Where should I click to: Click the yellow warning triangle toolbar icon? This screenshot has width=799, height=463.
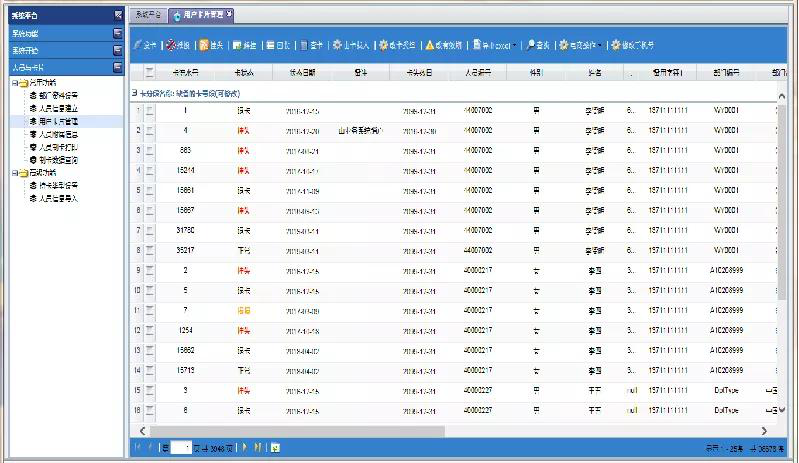click(x=430, y=45)
